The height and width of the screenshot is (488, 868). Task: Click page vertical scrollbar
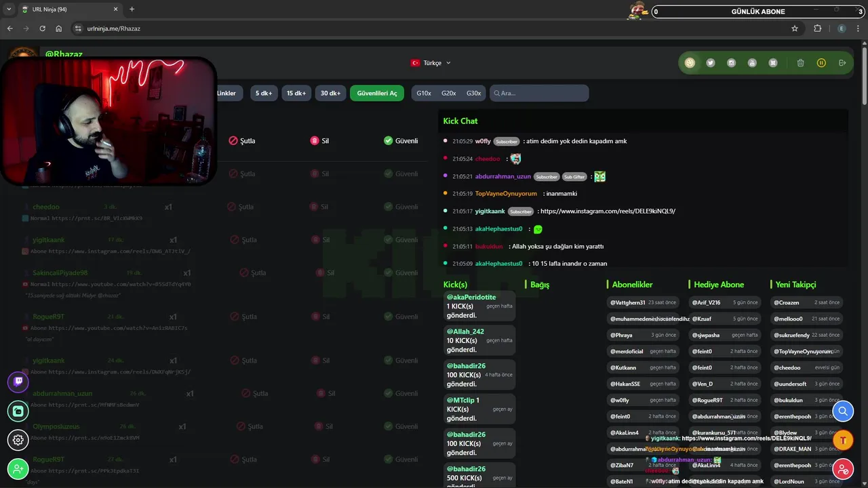click(864, 75)
